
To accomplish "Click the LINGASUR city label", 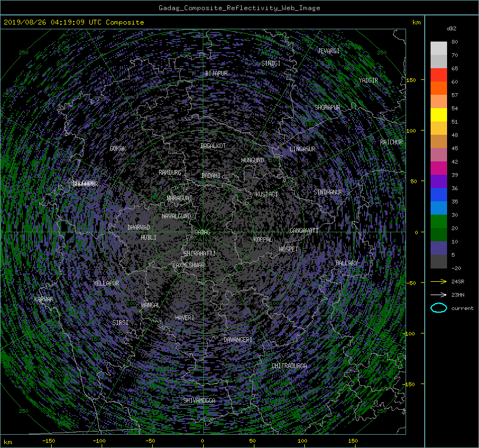I will (x=302, y=149).
